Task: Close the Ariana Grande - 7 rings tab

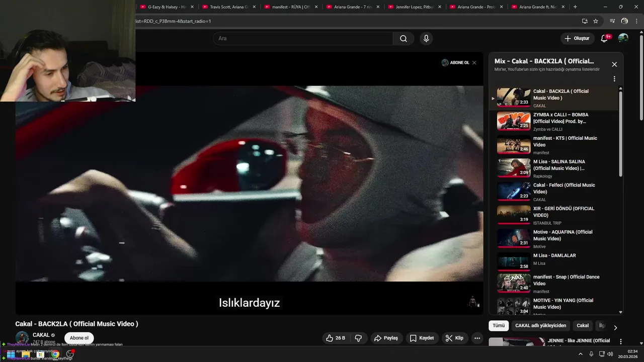Action: pyautogui.click(x=378, y=7)
